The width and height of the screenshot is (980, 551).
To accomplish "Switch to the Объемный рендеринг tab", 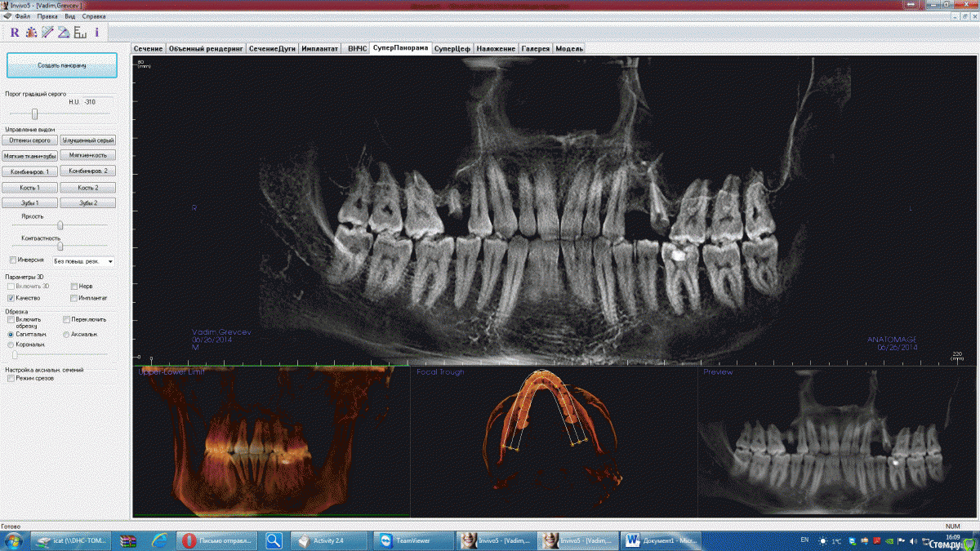I will [206, 49].
